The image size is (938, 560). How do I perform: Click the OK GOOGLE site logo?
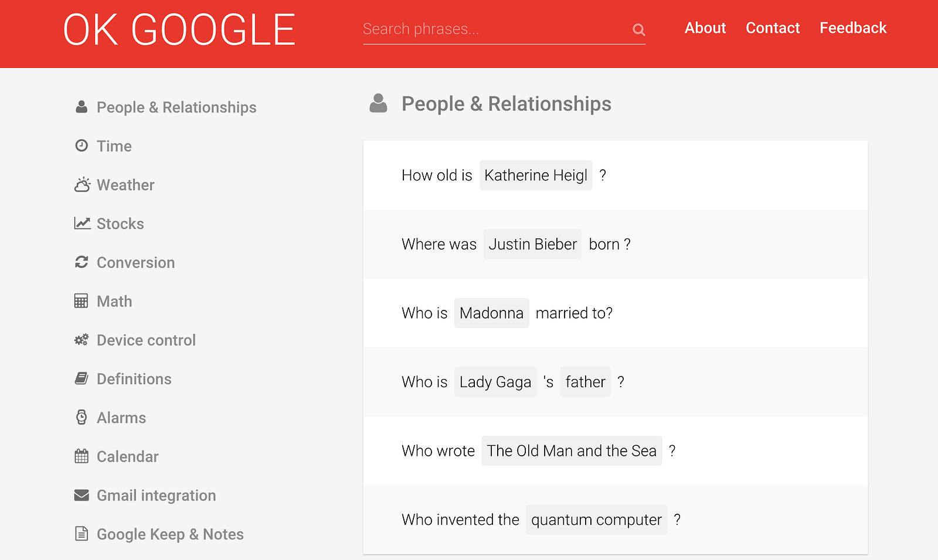pos(179,30)
